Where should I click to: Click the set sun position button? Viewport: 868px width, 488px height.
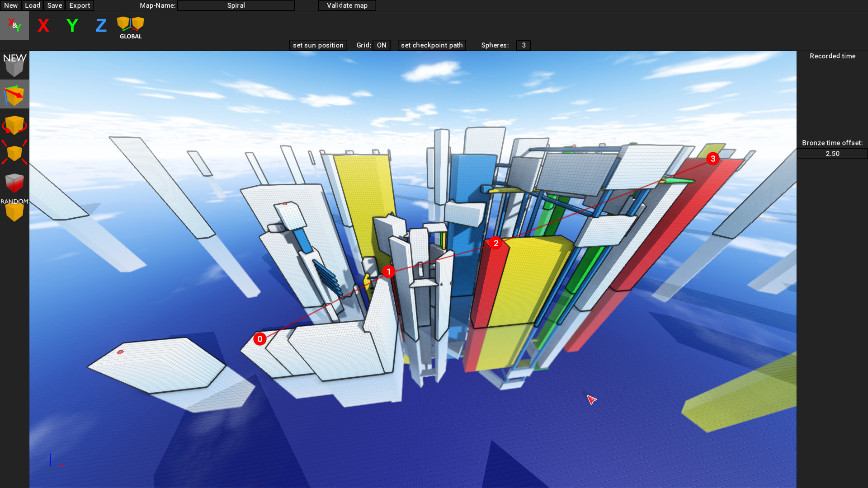(318, 45)
